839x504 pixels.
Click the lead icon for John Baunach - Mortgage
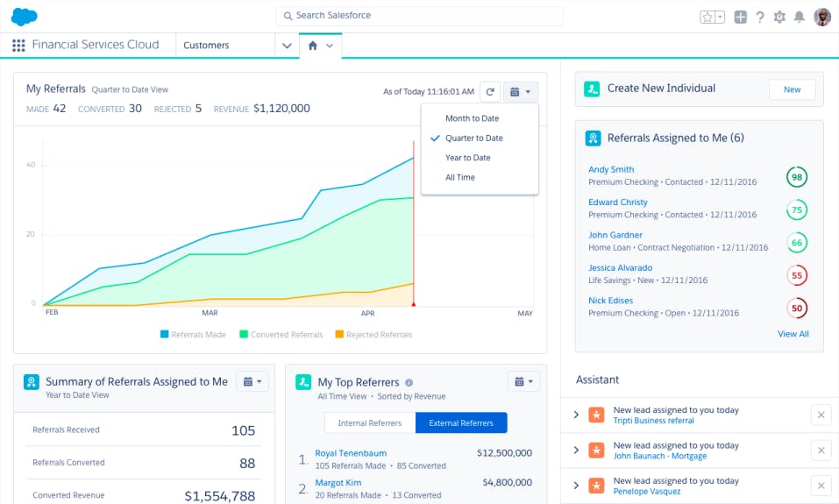click(x=596, y=450)
